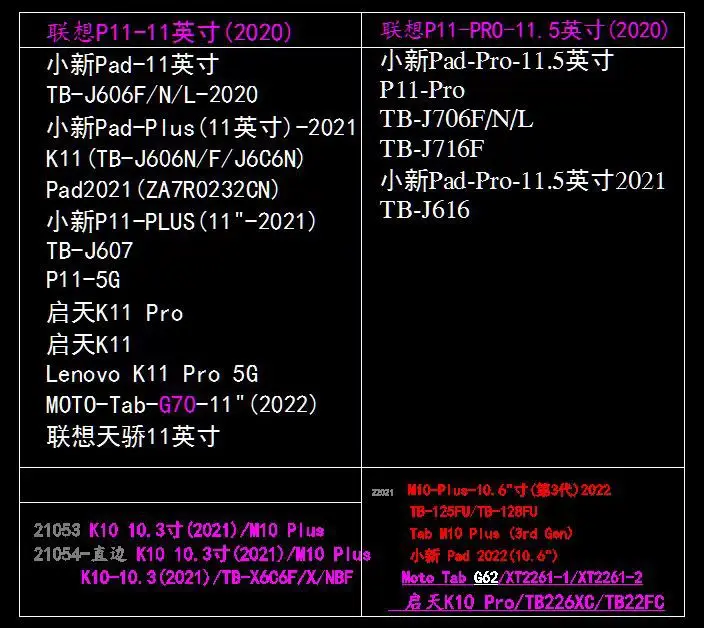Click 'TB-125FU/TB-128FU' red text

(473, 511)
